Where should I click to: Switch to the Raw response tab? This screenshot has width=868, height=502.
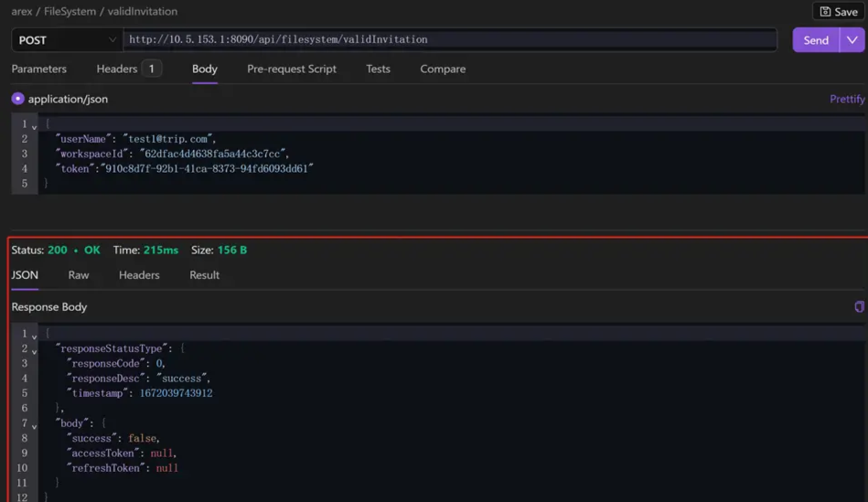coord(79,275)
